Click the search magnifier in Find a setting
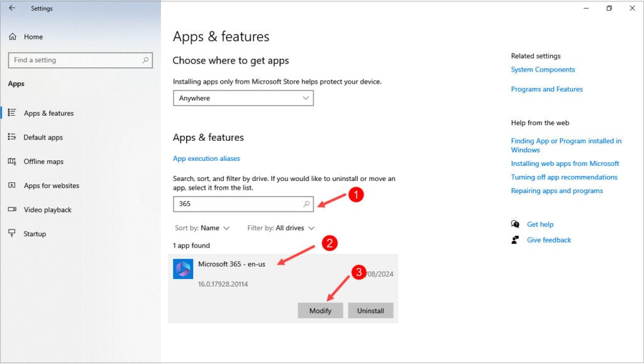The width and height of the screenshot is (644, 364). click(146, 60)
